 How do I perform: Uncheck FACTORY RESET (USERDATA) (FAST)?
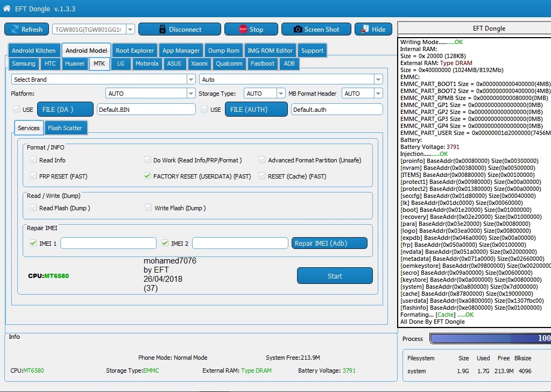tap(147, 176)
